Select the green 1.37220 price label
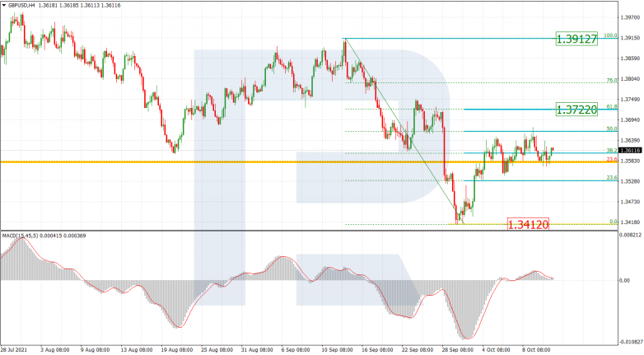 tap(576, 110)
